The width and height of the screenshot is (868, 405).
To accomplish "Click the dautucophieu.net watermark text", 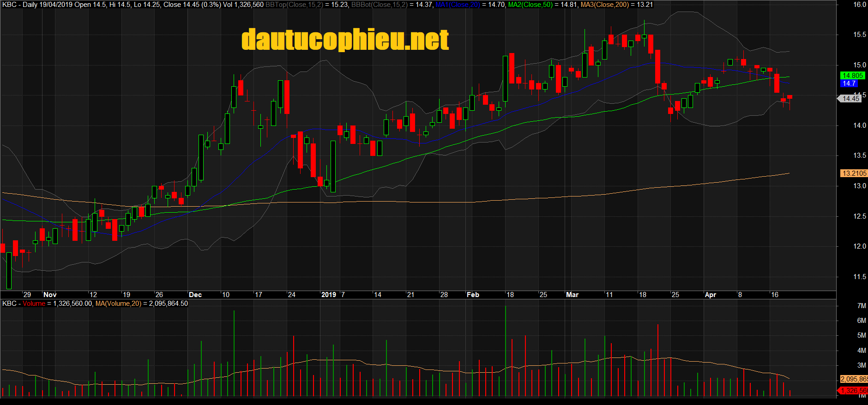I will tap(345, 40).
